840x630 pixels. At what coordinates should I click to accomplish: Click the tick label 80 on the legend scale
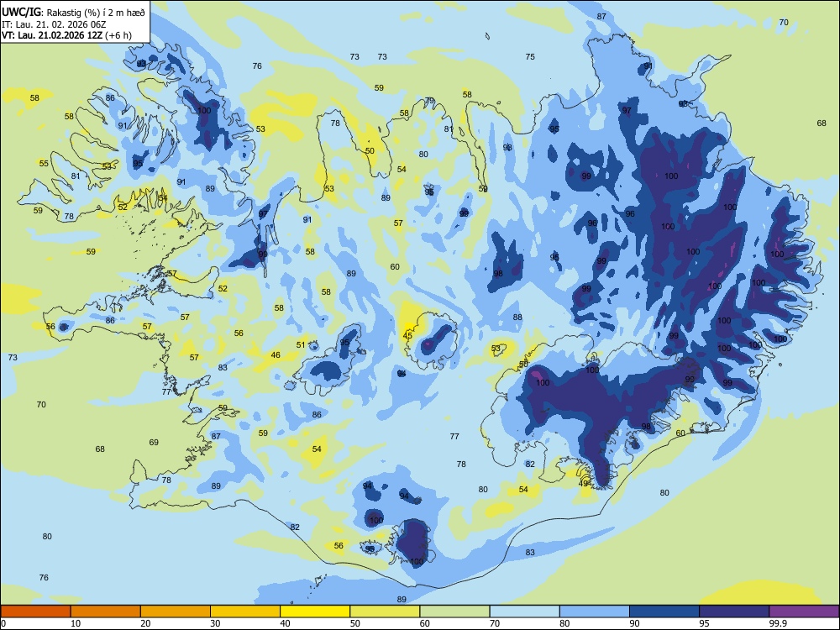[564, 623]
